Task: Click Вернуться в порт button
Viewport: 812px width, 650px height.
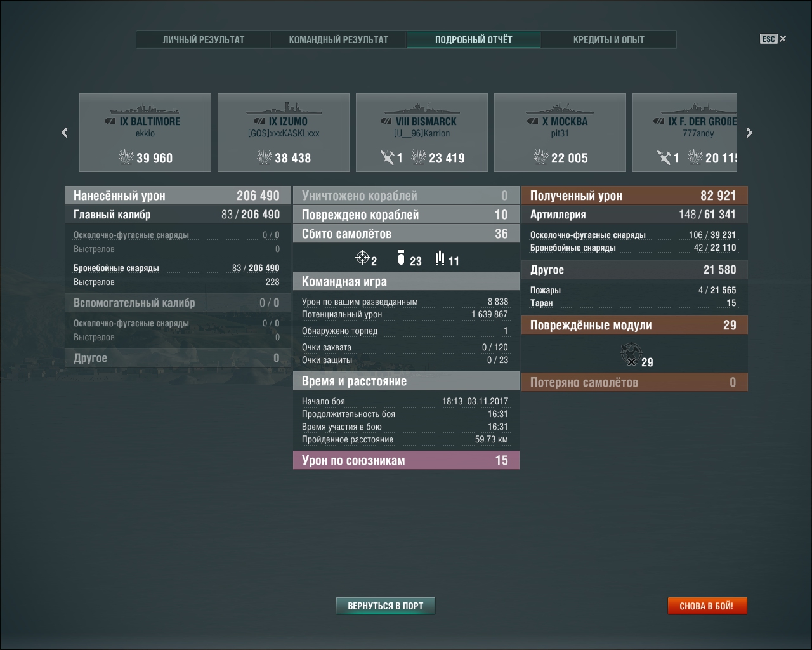Action: click(x=385, y=606)
